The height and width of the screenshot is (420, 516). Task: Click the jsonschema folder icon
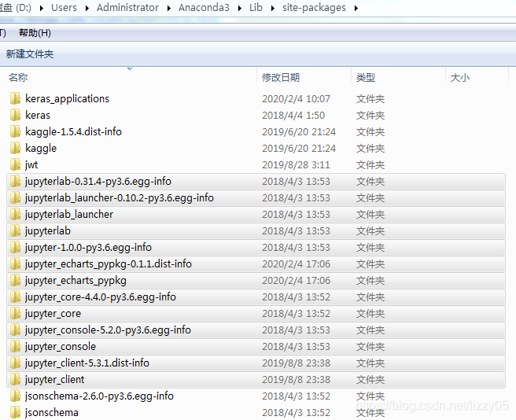15,412
